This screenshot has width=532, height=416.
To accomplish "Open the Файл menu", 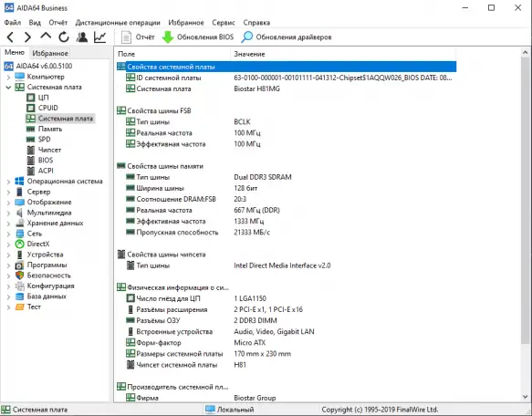I will 13,23.
